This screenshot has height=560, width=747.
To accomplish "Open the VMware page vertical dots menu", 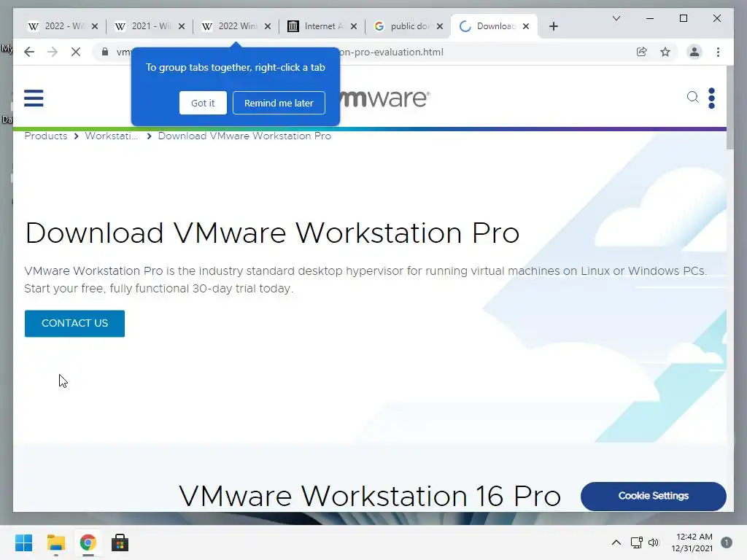I will click(712, 98).
